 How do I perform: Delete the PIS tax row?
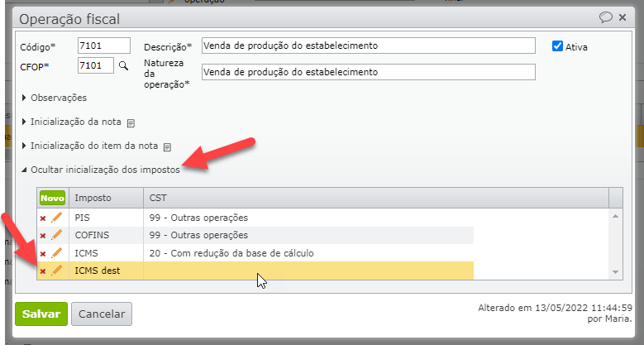tap(43, 218)
